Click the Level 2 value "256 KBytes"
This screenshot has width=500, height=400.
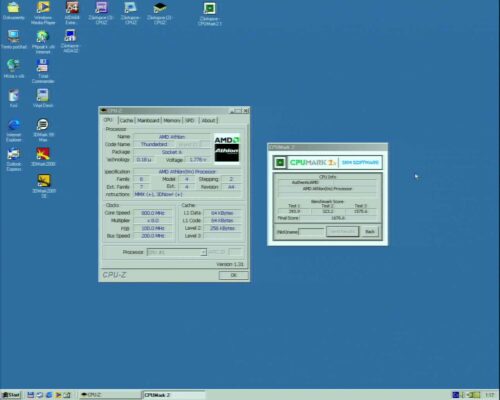[222, 228]
